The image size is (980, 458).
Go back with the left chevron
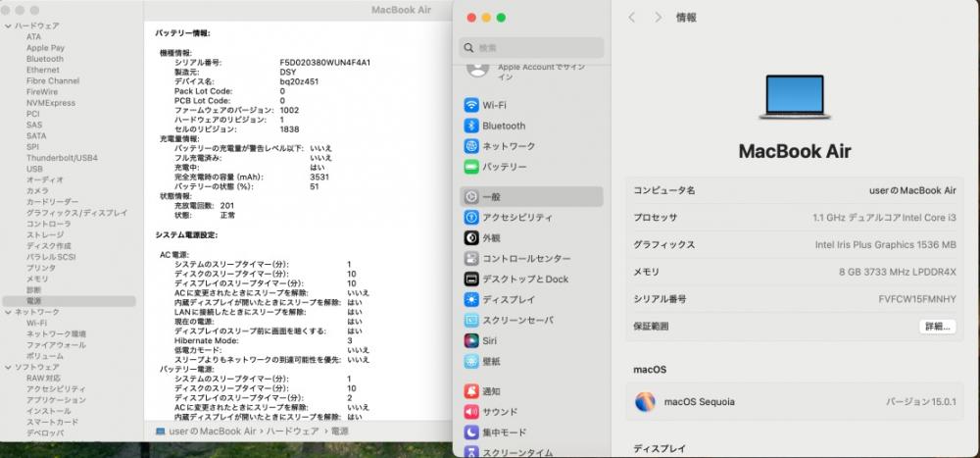pos(631,18)
